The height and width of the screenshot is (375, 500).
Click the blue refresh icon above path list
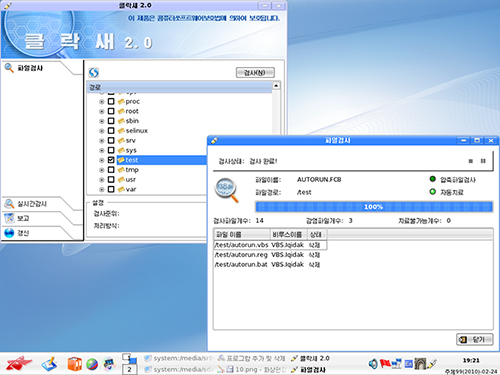[x=94, y=72]
